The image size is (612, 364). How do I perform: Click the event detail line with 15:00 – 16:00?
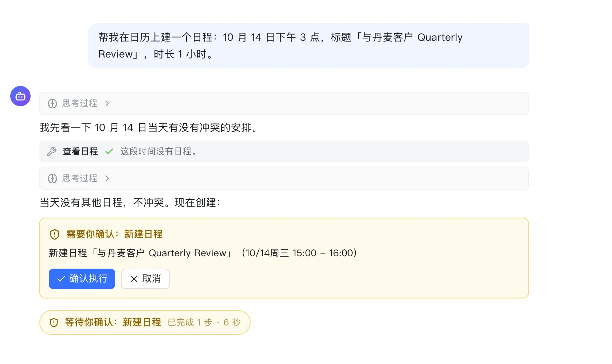click(203, 253)
